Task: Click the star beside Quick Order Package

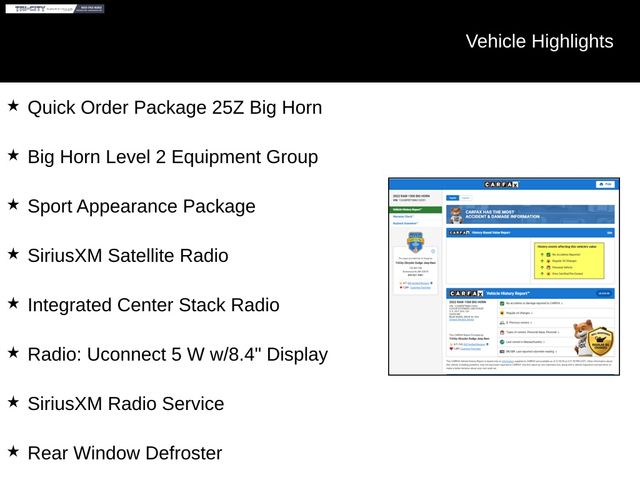Action: [13, 106]
